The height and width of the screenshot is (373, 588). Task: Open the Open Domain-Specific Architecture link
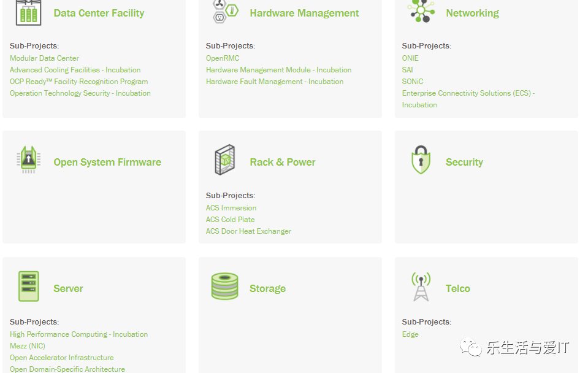click(x=67, y=369)
